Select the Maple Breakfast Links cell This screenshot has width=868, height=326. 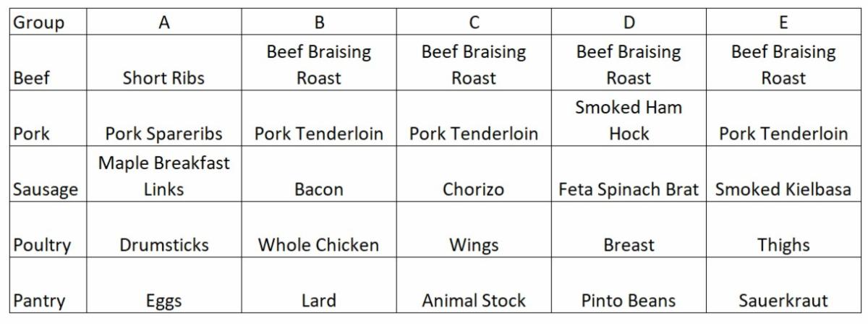164,176
